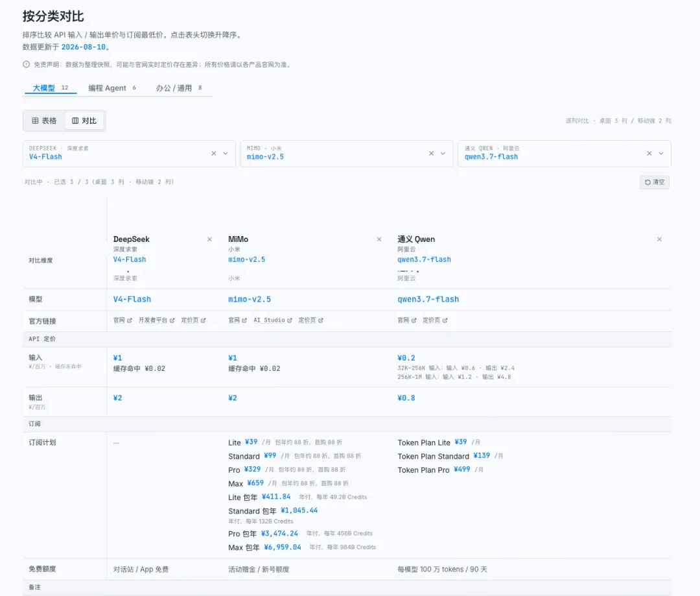Open DeepSeek 开发者平台 link
700x596 pixels.
[x=156, y=320]
